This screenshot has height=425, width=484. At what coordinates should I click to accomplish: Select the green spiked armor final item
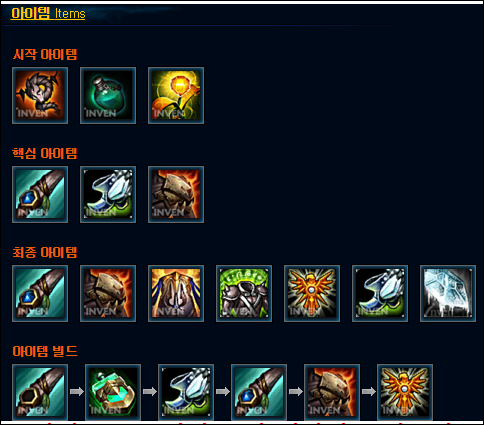[244, 293]
